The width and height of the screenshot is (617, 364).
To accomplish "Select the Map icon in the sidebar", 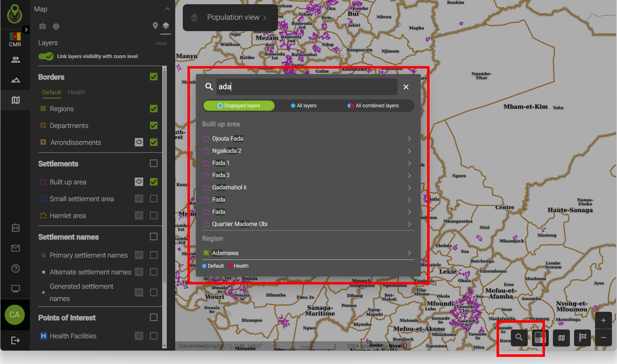I will pyautogui.click(x=16, y=100).
